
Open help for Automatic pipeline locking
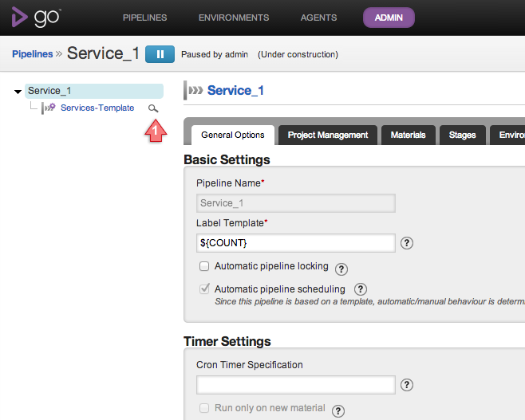[x=342, y=268]
